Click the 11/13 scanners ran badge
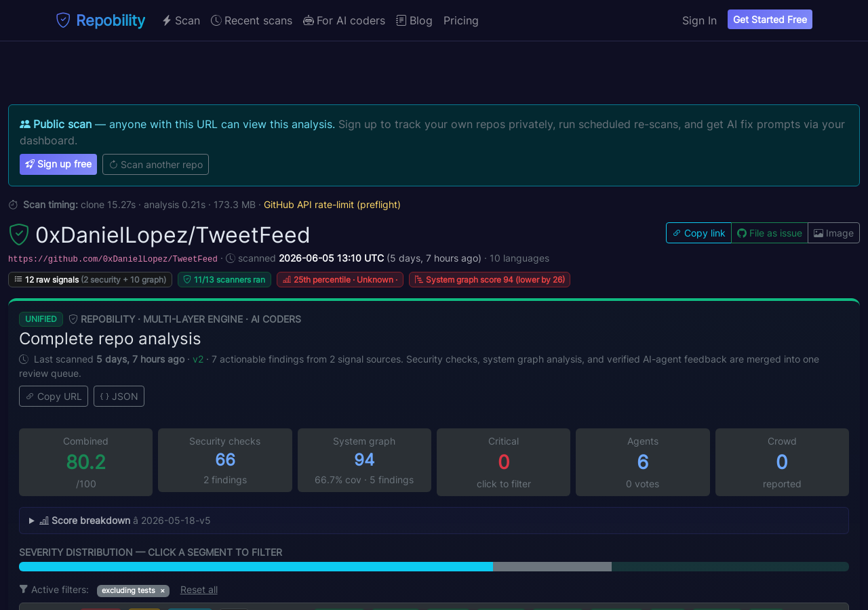 point(224,279)
